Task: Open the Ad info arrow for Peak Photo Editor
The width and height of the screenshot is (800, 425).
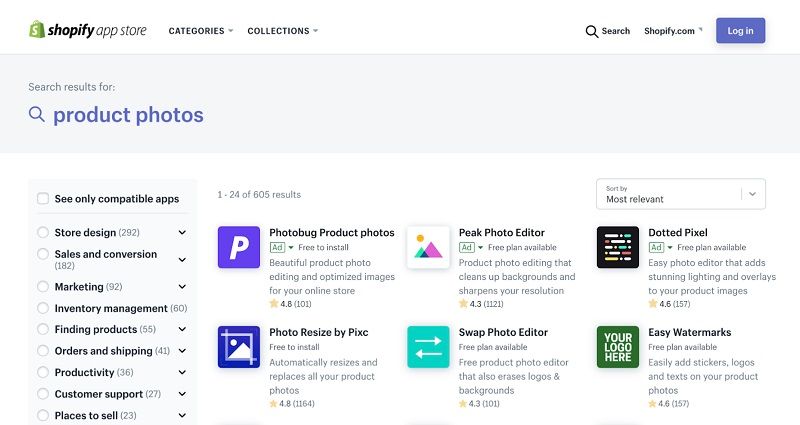Action: click(480, 247)
